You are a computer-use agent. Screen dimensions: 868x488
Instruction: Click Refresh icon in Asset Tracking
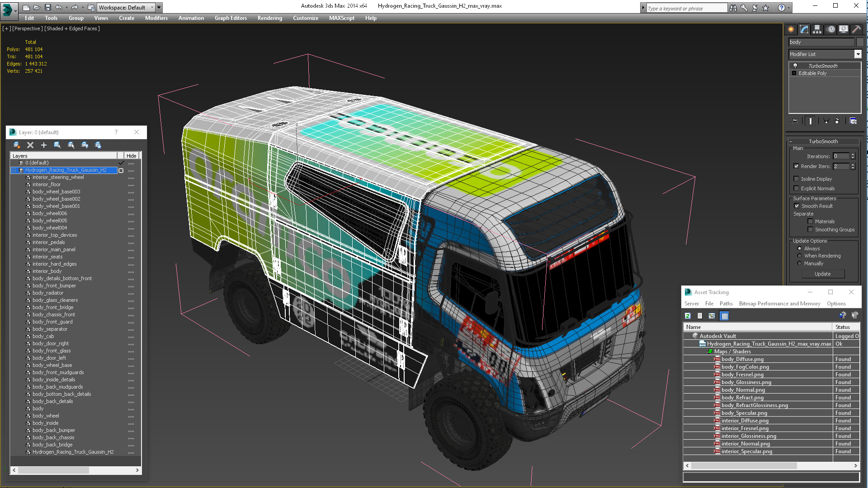[x=688, y=316]
